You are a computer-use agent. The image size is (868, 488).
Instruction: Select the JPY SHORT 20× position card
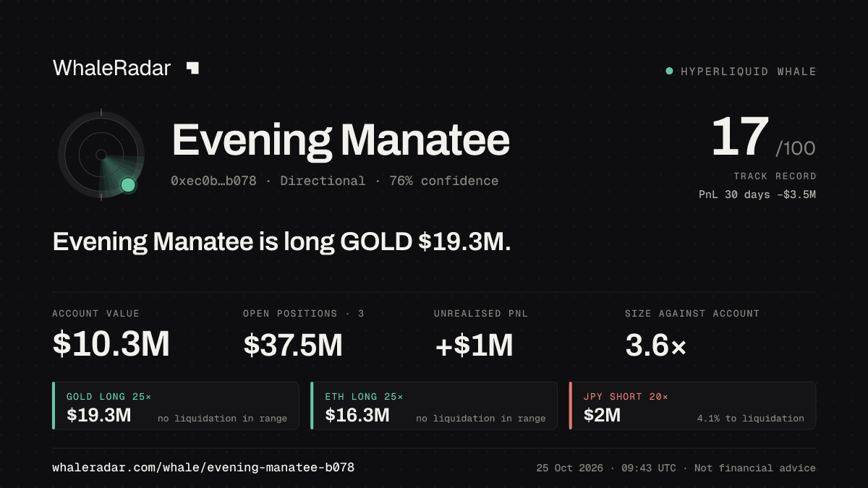click(693, 406)
